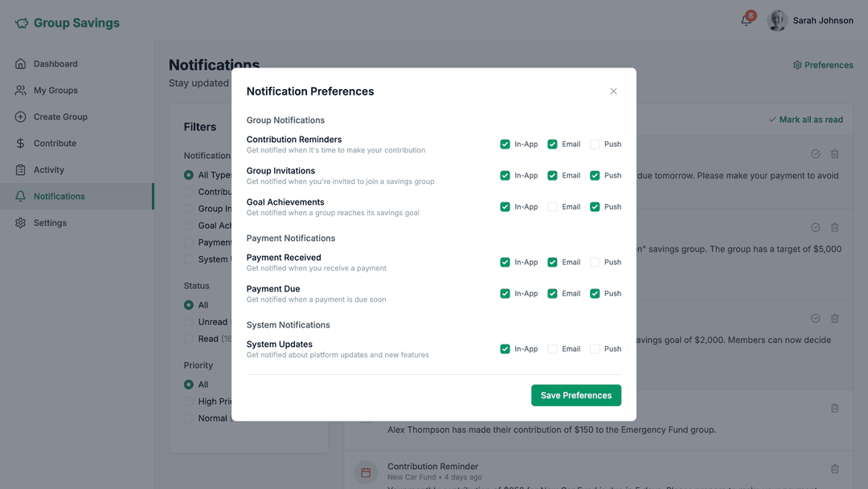Delete the top notification using trash icon
Image resolution: width=868 pixels, height=489 pixels.
[834, 153]
